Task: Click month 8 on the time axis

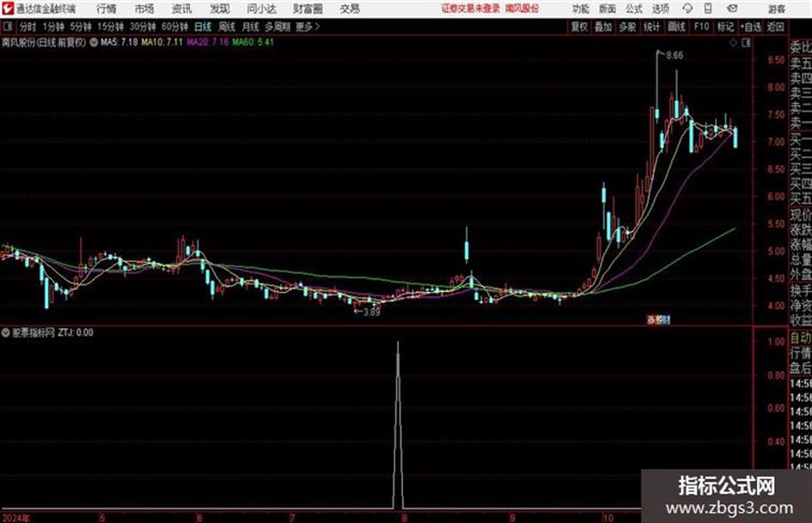Action: coord(404,518)
